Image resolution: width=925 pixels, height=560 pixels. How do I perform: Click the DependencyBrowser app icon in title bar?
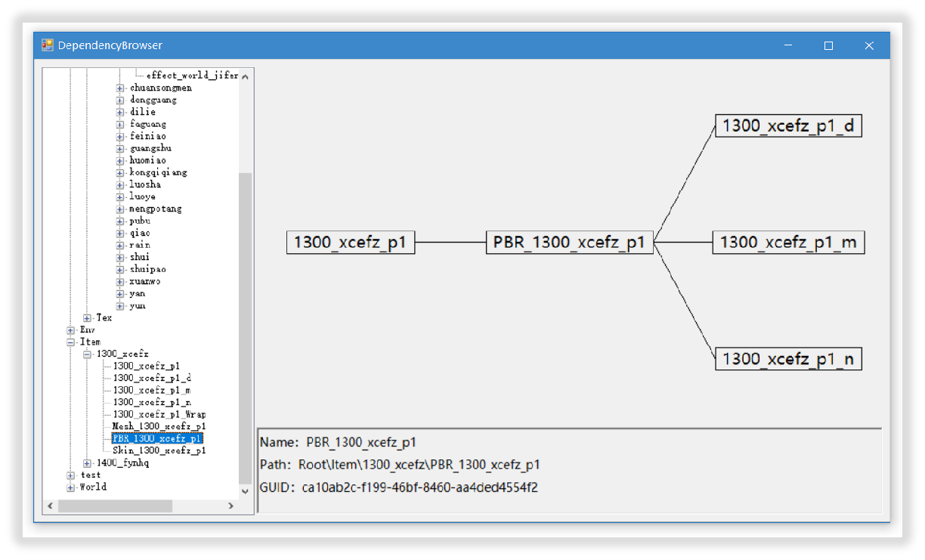(x=48, y=45)
